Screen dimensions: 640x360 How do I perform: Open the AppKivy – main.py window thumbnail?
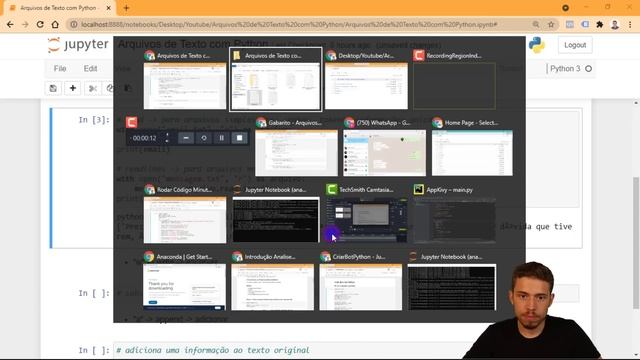[454, 220]
